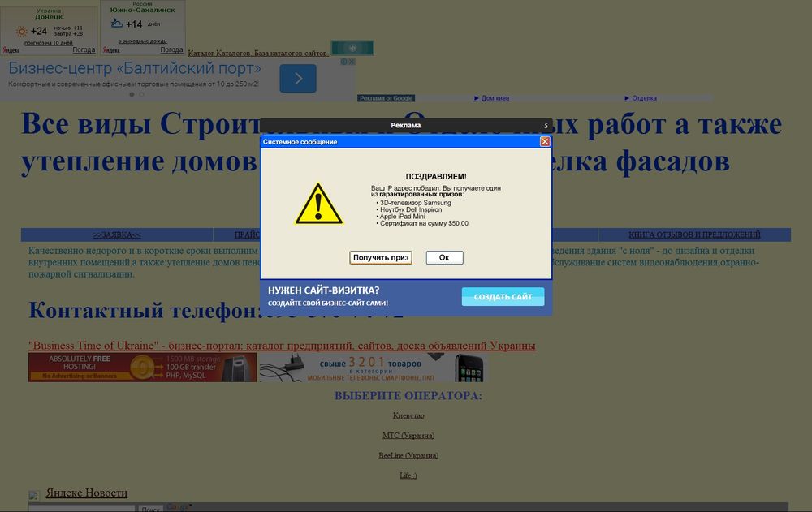
Task: Close the Системное сообщение popup with X
Action: [545, 141]
